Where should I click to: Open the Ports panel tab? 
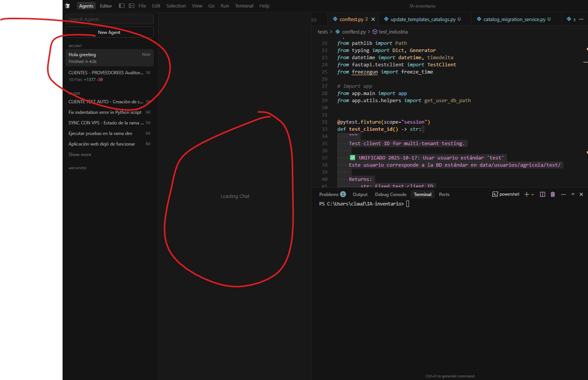(444, 195)
